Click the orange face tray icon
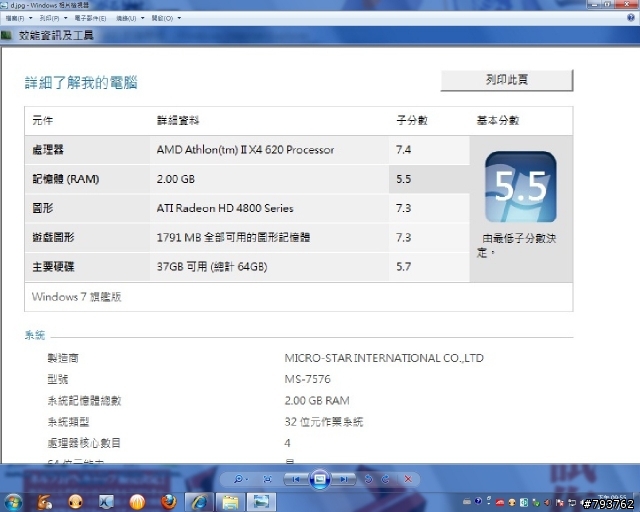Image resolution: width=640 pixels, height=512 pixels. 512,502
